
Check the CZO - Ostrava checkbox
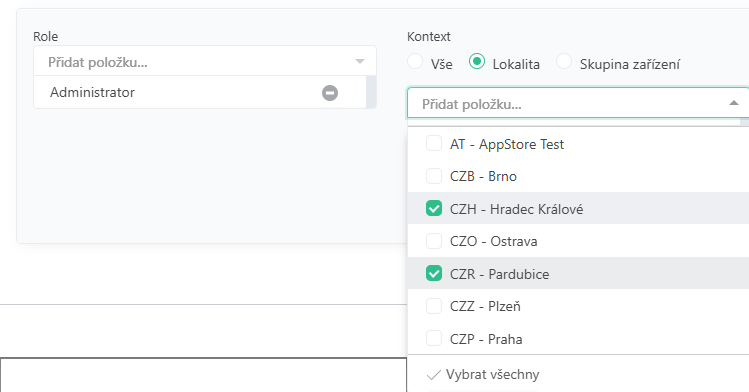tap(434, 241)
